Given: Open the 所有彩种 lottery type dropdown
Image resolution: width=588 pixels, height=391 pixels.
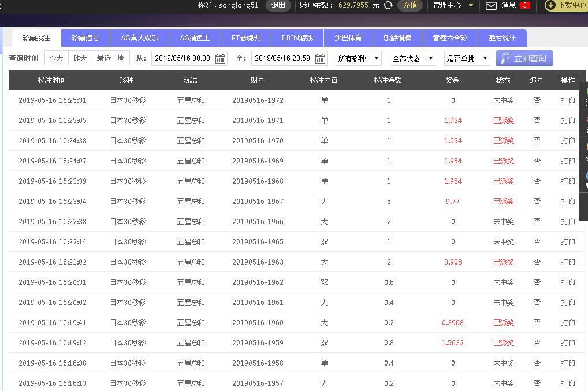Looking at the screenshot, I should (x=359, y=58).
